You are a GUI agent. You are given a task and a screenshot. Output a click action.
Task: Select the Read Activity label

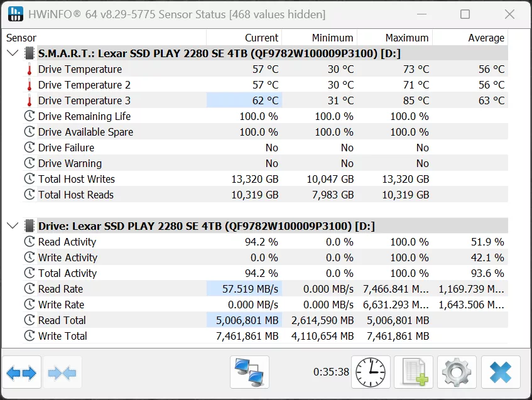(67, 242)
